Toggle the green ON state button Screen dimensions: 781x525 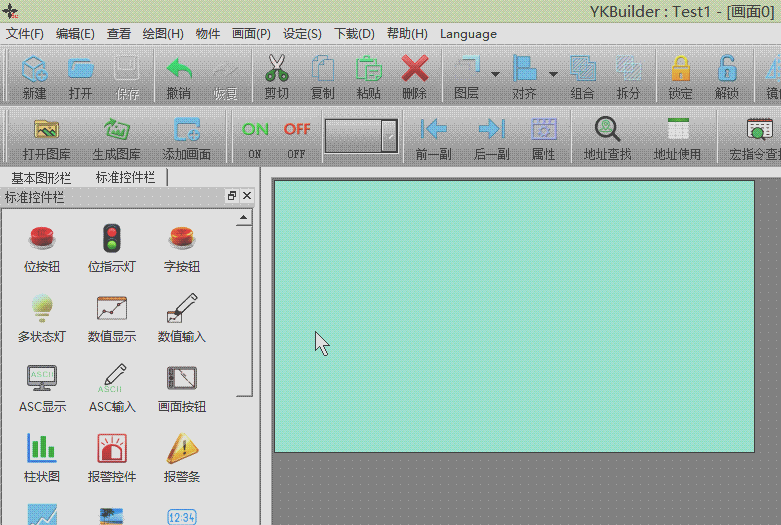click(255, 130)
